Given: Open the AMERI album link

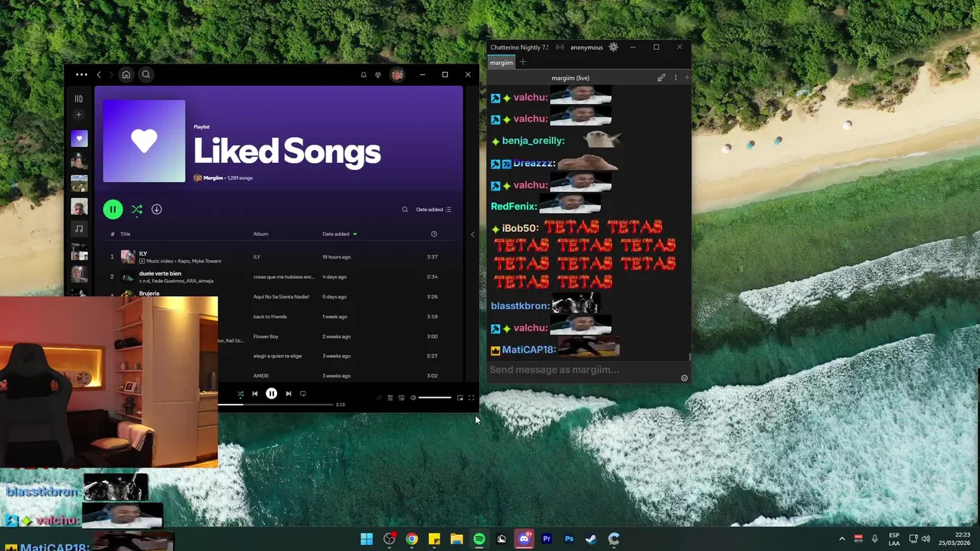Looking at the screenshot, I should (261, 377).
